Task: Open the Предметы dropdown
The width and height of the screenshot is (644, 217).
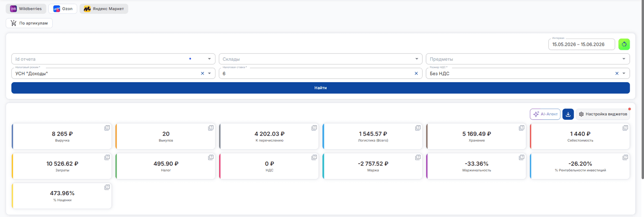Action: (624, 59)
